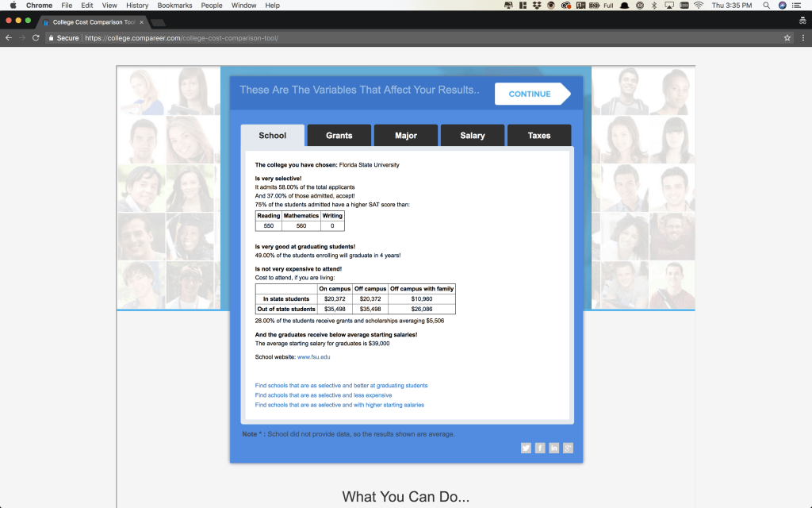Open the View menu
This screenshot has width=812, height=508.
click(109, 6)
